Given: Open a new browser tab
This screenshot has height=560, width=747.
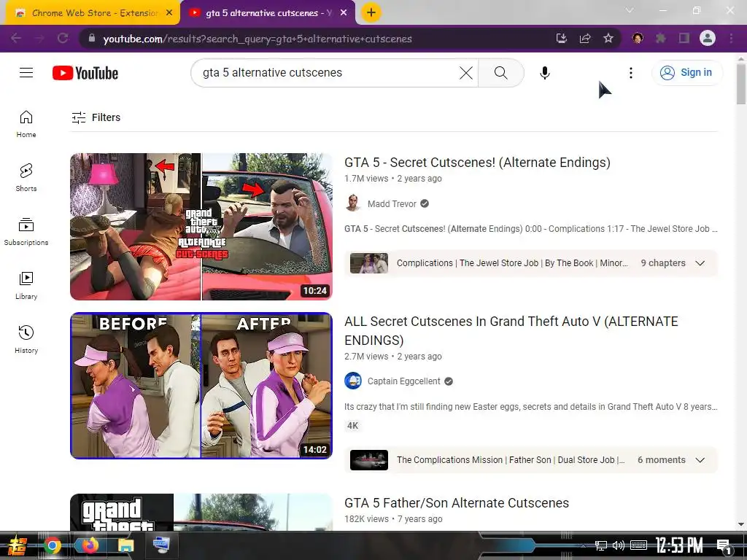Looking at the screenshot, I should coord(371,13).
